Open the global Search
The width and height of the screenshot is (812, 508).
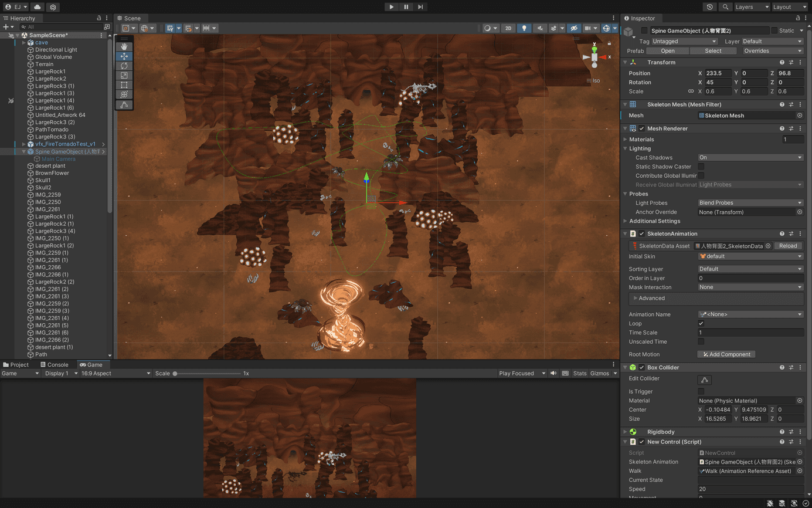[726, 7]
